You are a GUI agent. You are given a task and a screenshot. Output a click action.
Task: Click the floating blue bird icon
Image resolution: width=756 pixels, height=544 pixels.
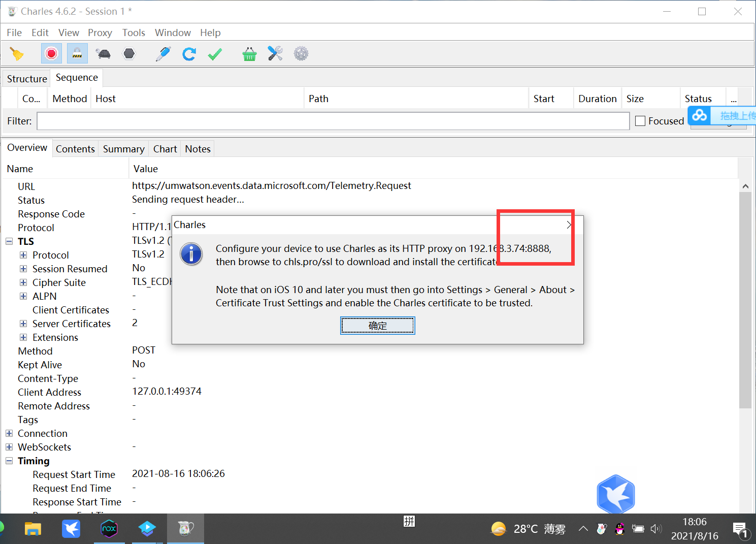(616, 494)
